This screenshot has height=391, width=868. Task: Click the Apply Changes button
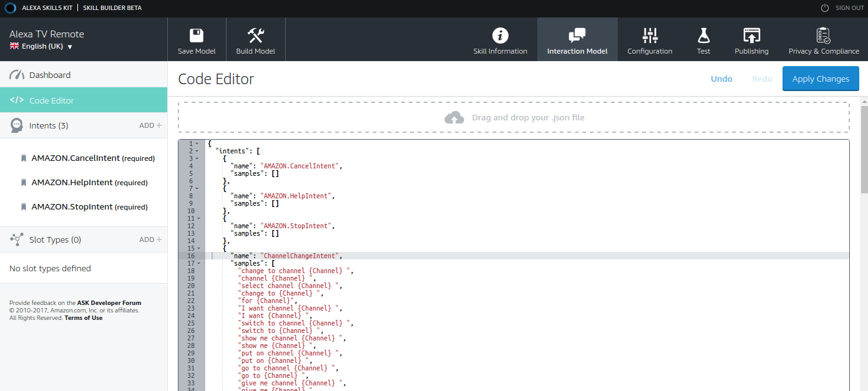[x=821, y=79]
